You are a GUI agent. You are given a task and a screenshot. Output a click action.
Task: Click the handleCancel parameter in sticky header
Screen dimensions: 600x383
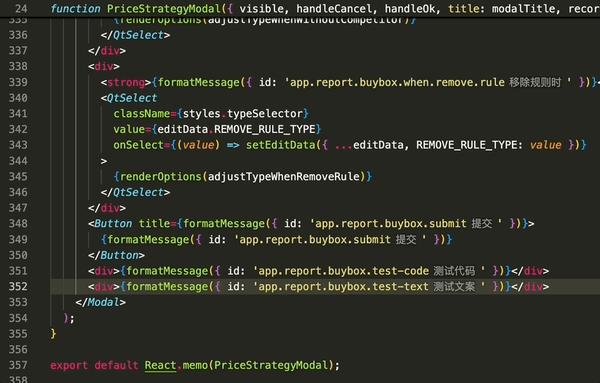coord(334,8)
